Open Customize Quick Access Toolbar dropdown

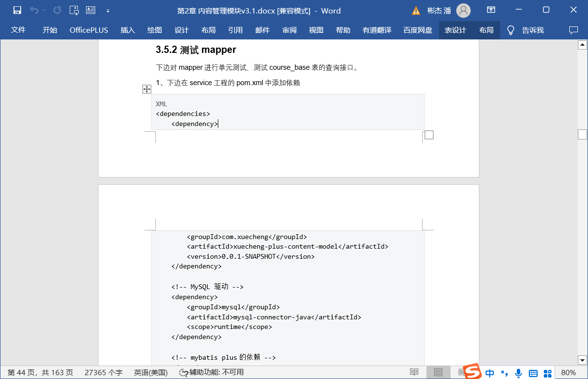tap(108, 11)
